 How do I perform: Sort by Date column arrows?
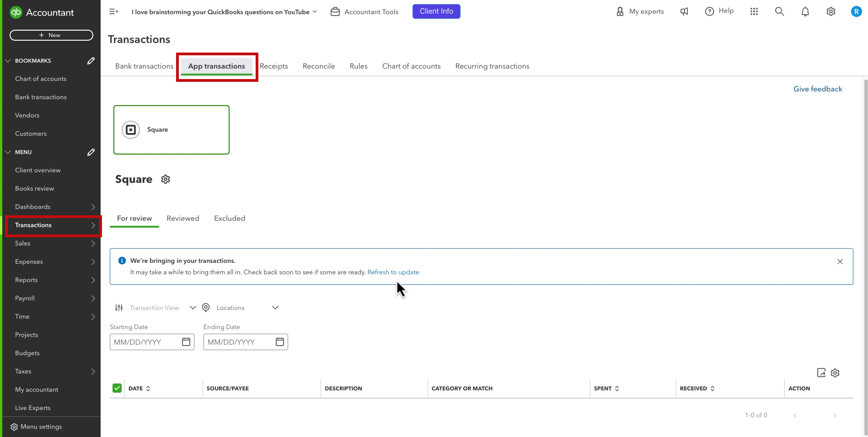click(x=148, y=389)
